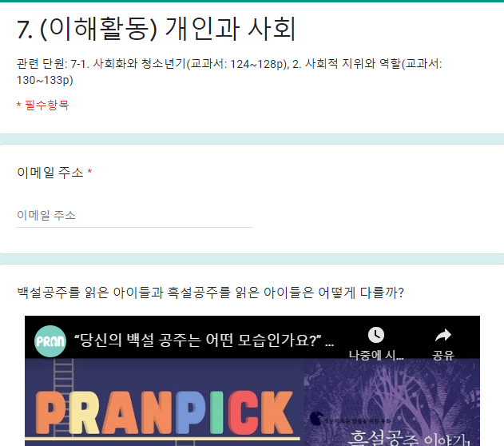Click the red "* 필수항목" required notice
The width and height of the screenshot is (504, 446).
[43, 105]
